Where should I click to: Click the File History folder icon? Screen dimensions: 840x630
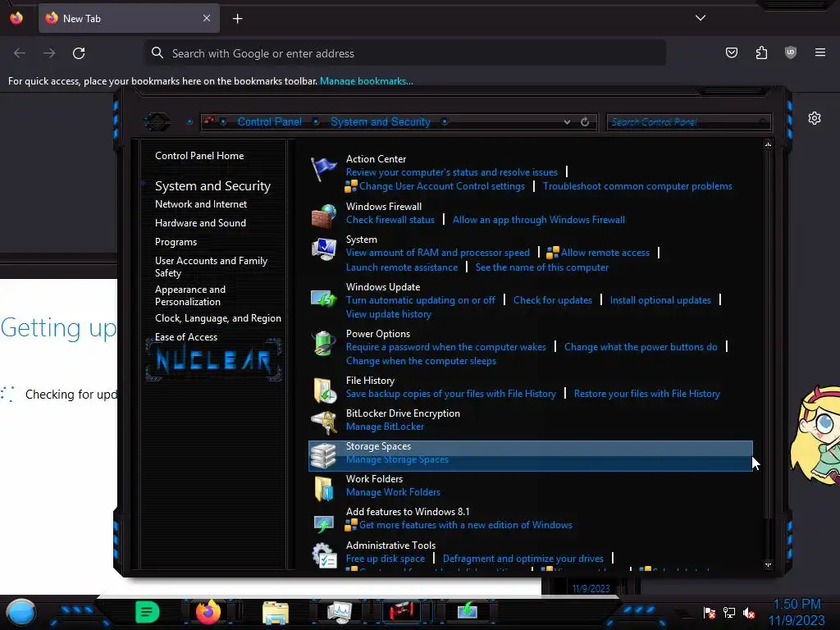click(x=323, y=390)
